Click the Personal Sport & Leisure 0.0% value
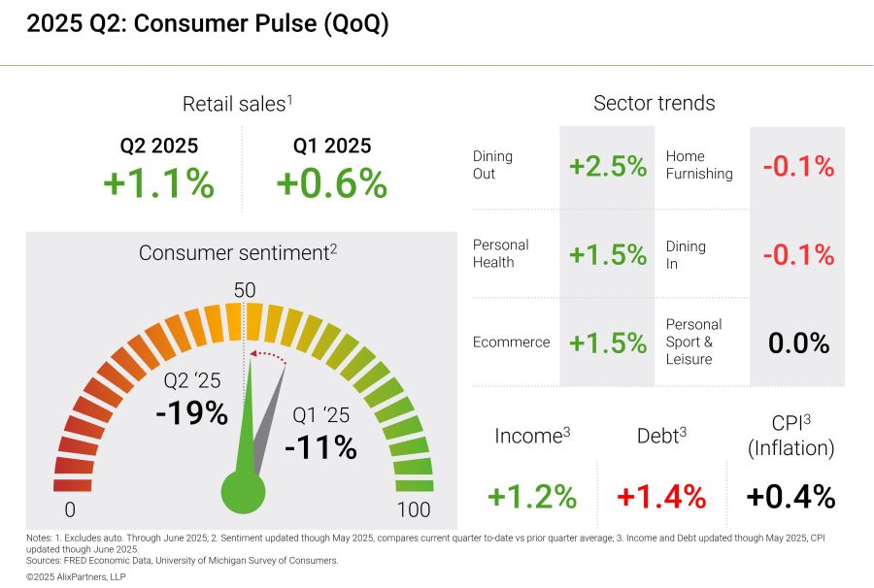This screenshot has height=588, width=874. 798,343
